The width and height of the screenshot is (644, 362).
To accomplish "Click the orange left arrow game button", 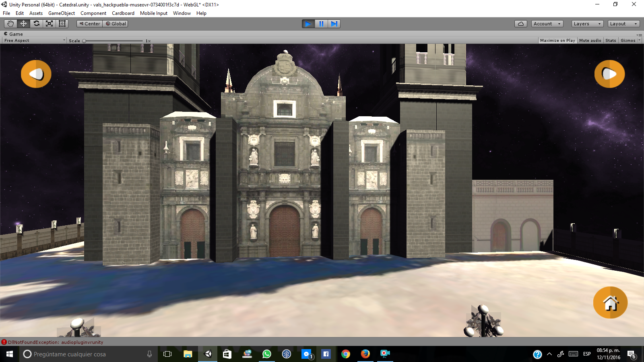I will pos(36,74).
